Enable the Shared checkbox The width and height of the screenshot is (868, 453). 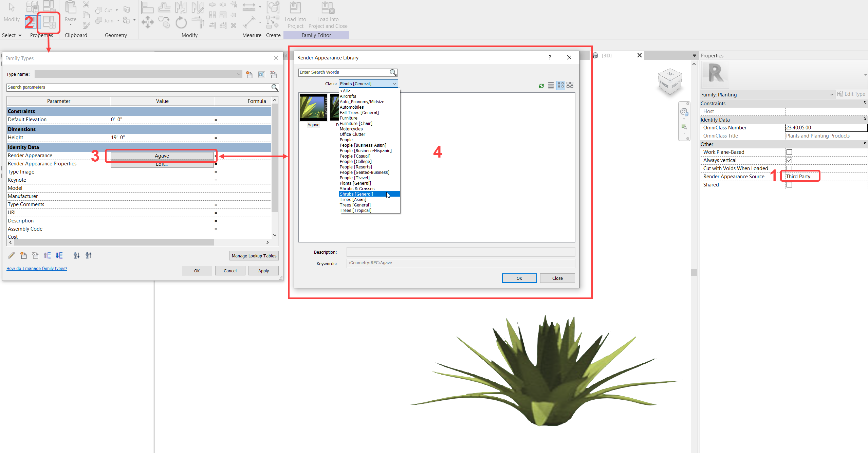point(790,184)
